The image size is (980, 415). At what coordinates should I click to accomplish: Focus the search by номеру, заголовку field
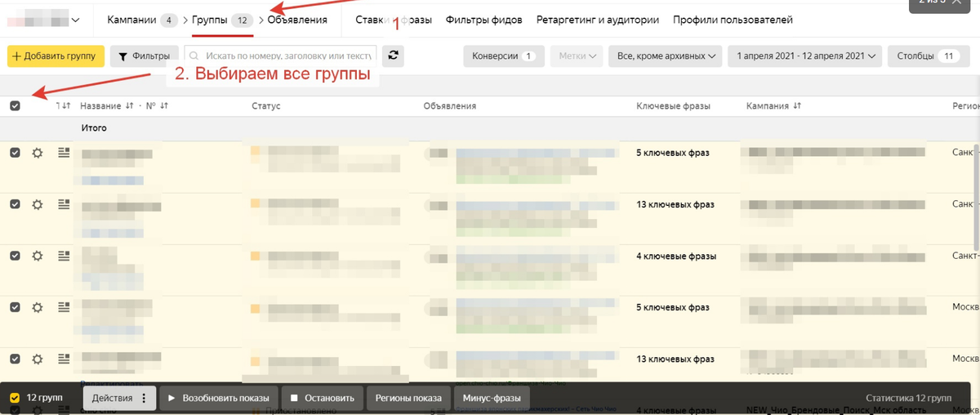click(281, 56)
